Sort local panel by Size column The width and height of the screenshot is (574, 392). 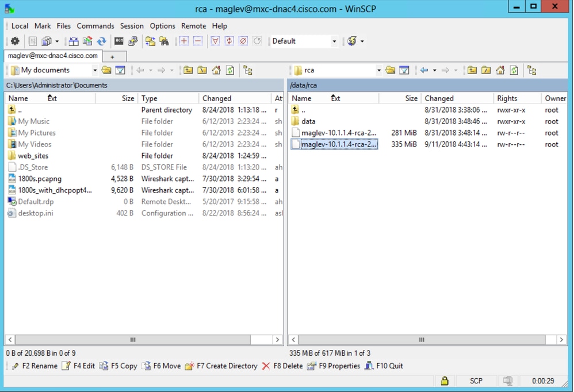coord(117,98)
